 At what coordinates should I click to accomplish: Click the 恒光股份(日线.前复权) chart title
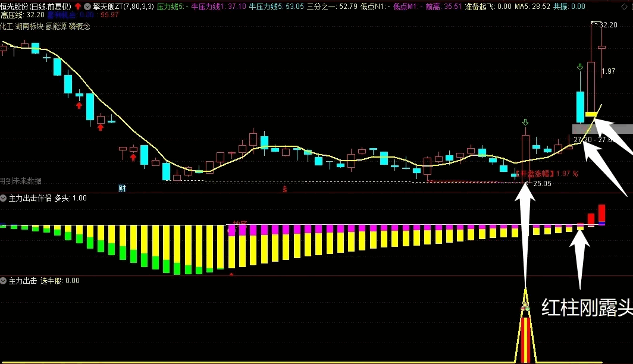(36, 7)
